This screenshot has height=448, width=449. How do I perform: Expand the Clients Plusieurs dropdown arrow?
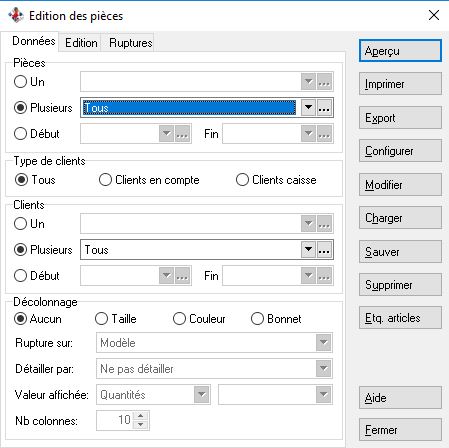pos(308,250)
